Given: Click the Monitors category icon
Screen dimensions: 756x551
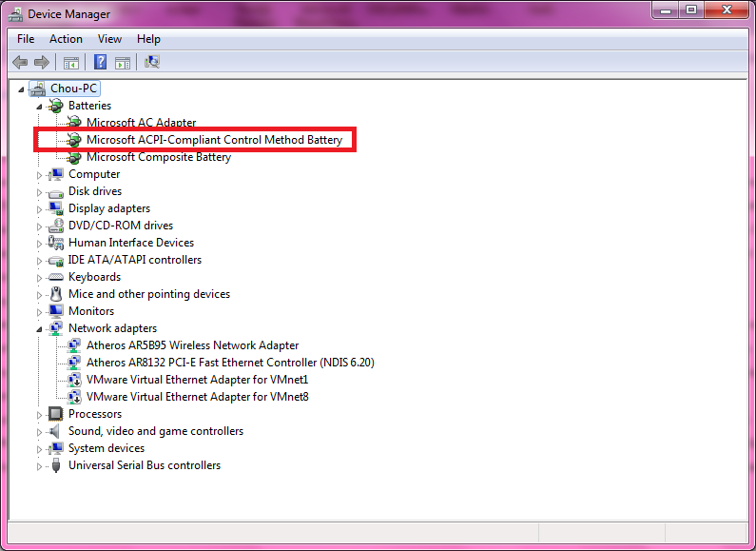Looking at the screenshot, I should 56,311.
